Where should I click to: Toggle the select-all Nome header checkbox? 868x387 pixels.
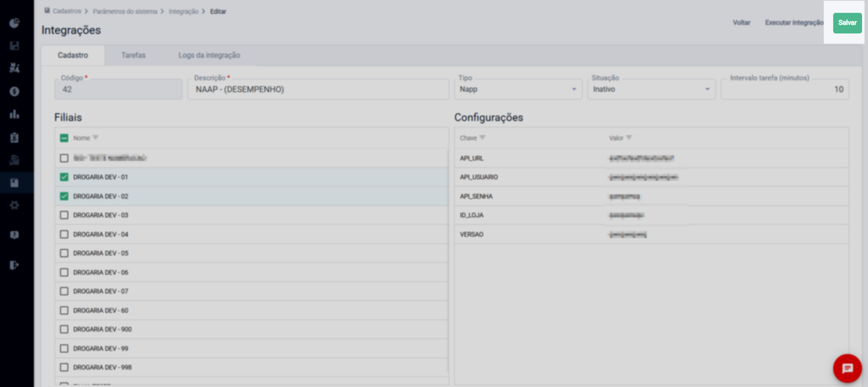(x=64, y=138)
